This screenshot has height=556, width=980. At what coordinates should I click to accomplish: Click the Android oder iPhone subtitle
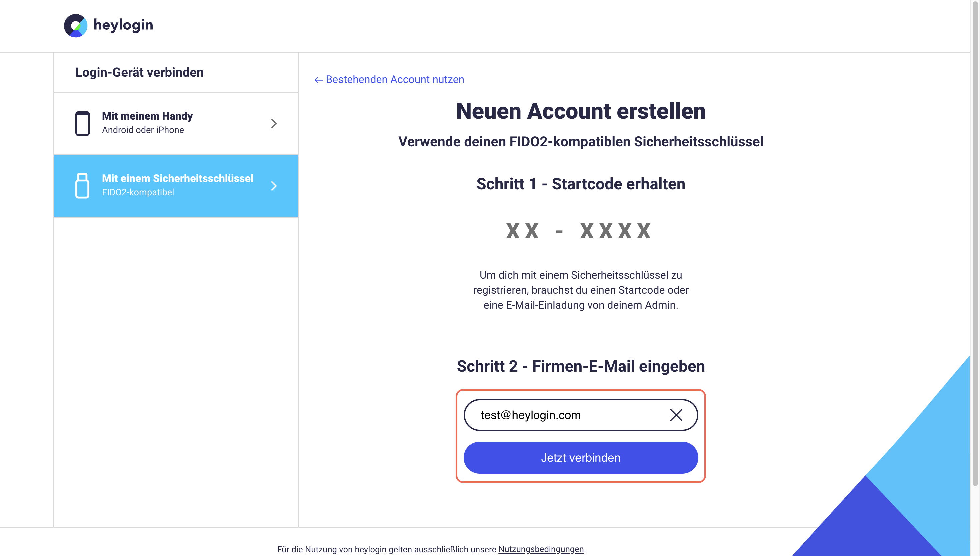pyautogui.click(x=143, y=130)
